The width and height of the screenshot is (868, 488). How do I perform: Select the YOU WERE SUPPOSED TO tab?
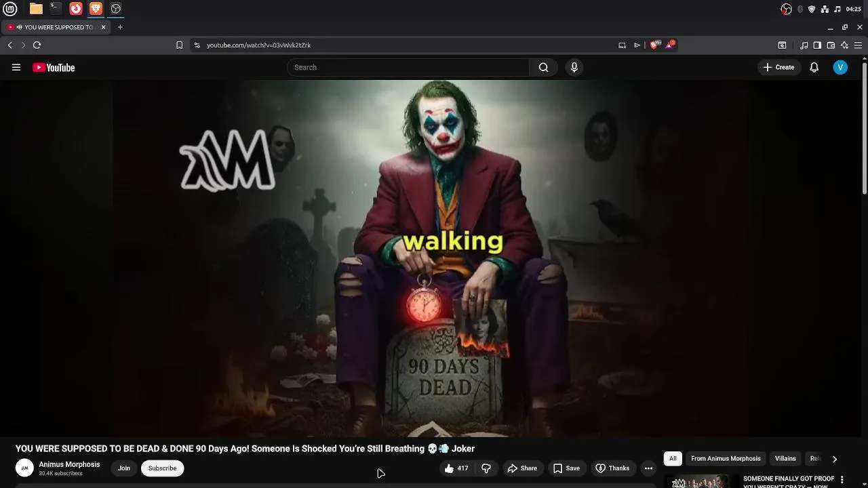[56, 27]
